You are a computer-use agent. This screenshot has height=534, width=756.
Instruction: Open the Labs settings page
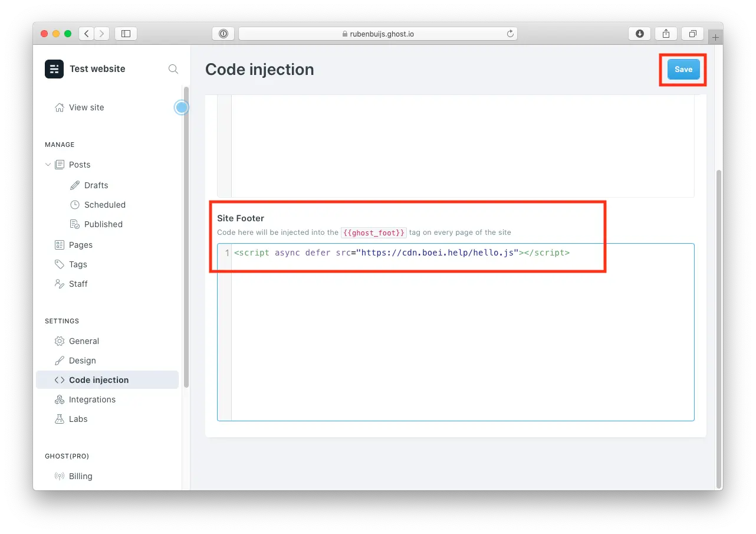78,419
